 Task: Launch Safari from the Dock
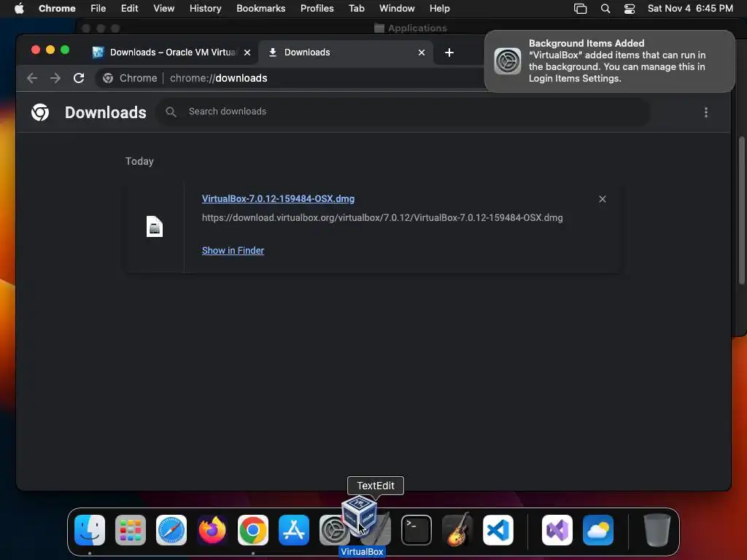click(171, 530)
